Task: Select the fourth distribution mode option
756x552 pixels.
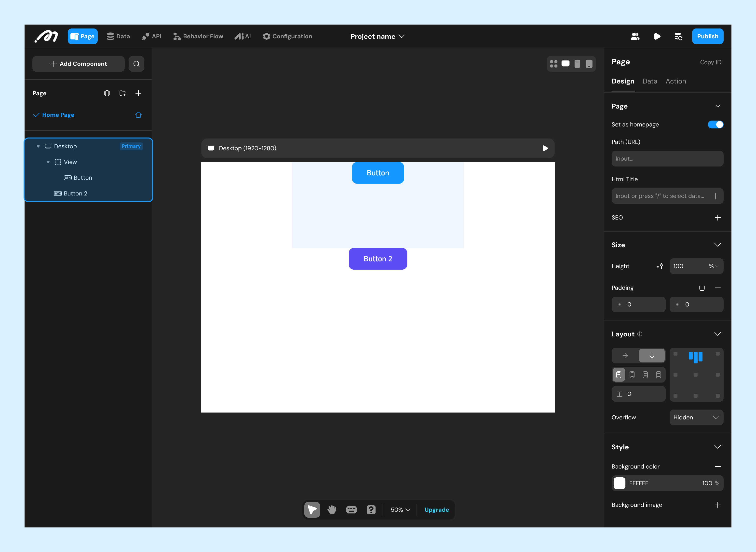Action: (x=659, y=374)
